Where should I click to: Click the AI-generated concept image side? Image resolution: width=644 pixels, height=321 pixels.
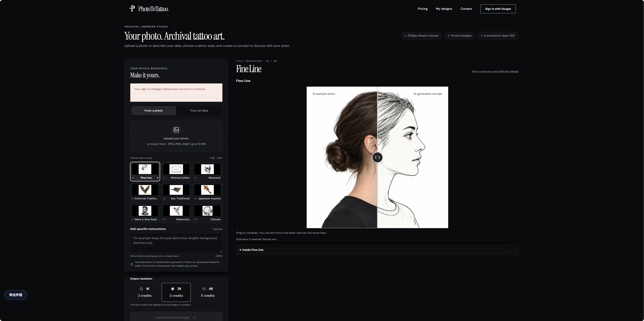click(x=413, y=157)
